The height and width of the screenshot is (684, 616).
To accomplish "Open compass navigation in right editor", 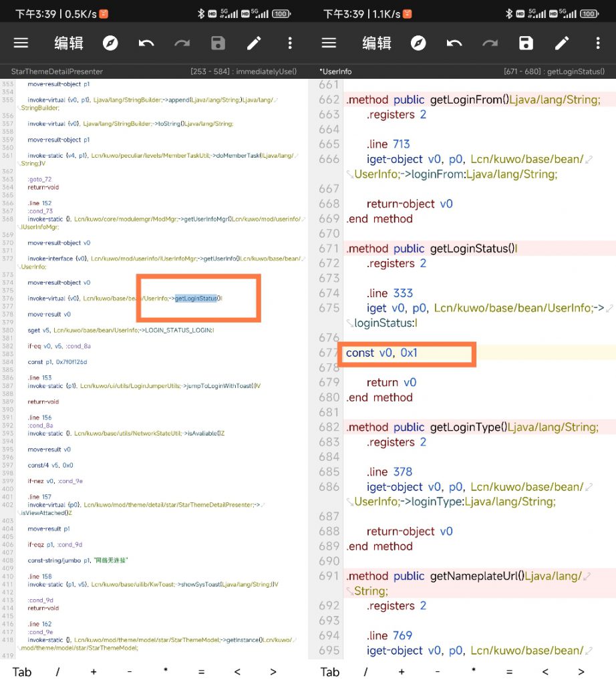I will coord(418,43).
